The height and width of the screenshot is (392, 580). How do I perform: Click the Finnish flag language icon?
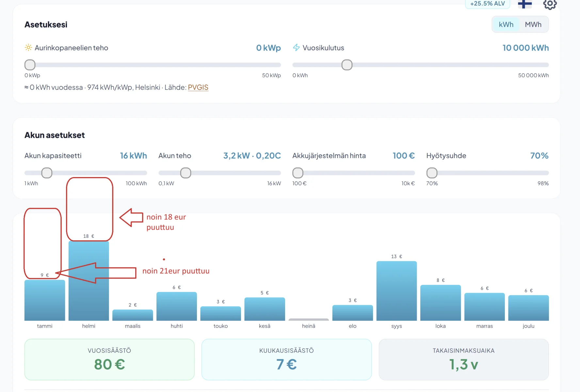tap(525, 4)
